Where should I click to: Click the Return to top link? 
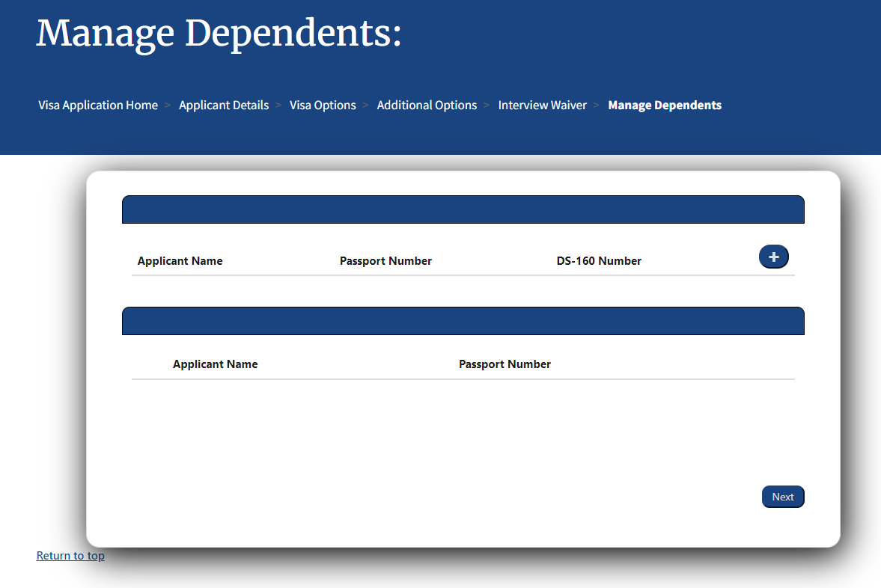(70, 555)
